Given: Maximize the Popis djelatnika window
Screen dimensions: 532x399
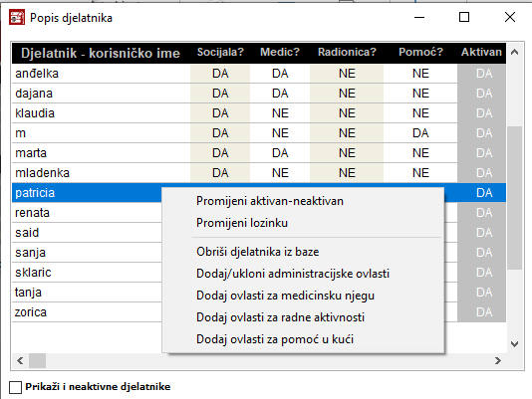Looking at the screenshot, I should coord(464,17).
